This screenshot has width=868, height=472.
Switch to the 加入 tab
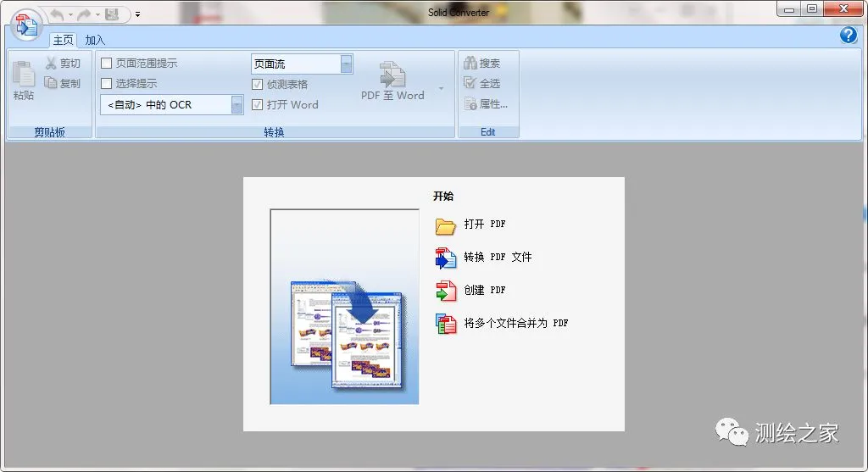click(x=95, y=40)
